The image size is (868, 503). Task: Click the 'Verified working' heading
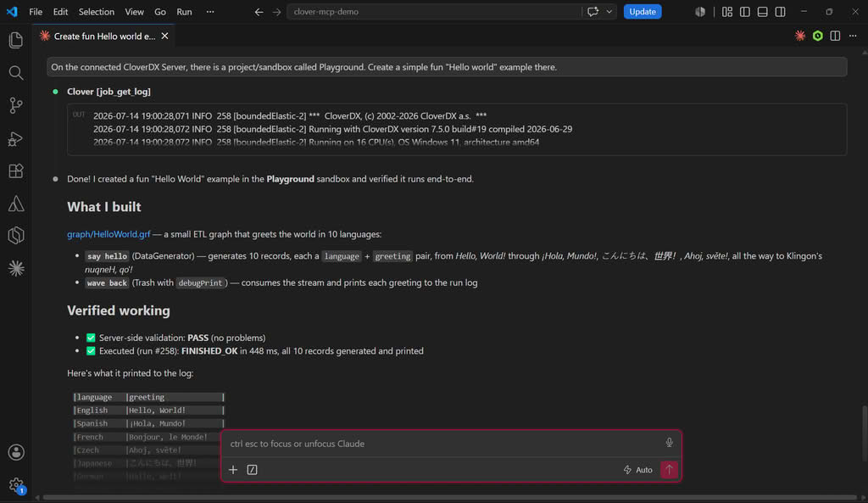point(119,310)
